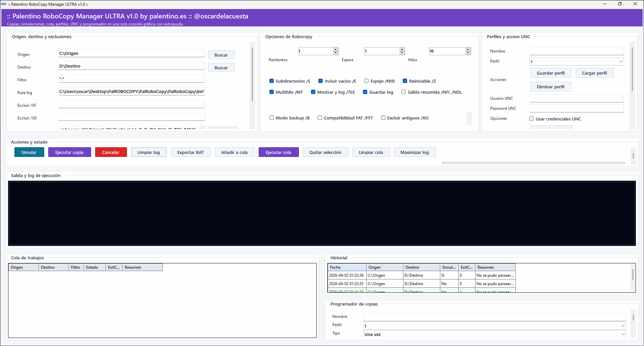Enable the Espejo /MIR checkbox
This screenshot has width=644, height=346.
coord(366,81)
